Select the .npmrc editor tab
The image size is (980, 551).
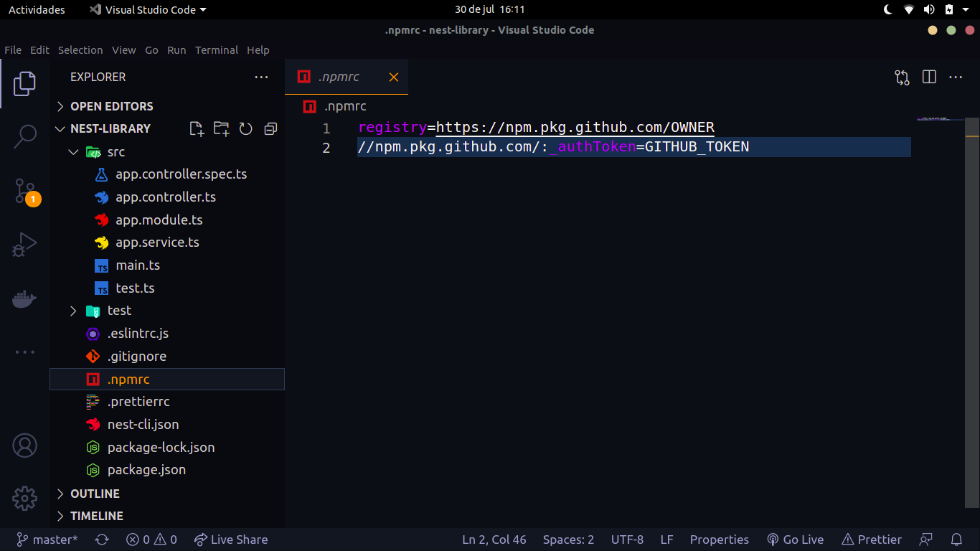click(x=347, y=77)
